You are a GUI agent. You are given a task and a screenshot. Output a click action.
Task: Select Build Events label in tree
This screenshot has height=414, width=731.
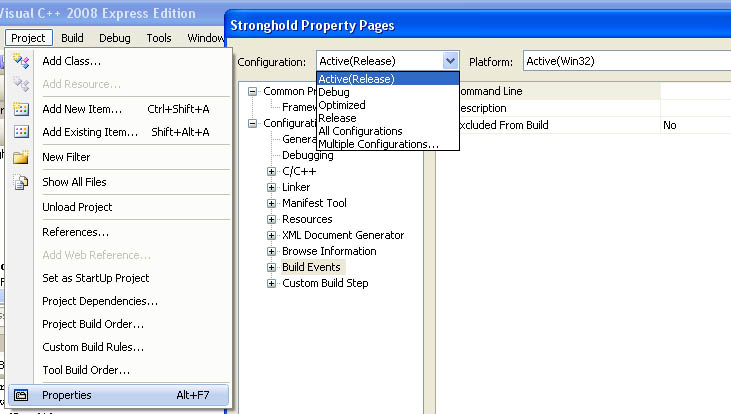[311, 267]
